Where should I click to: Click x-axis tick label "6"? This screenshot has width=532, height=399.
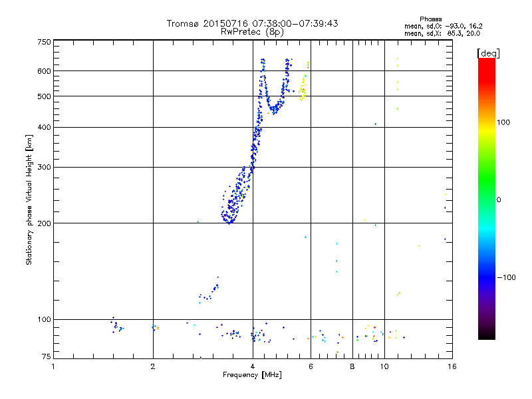pos(311,366)
